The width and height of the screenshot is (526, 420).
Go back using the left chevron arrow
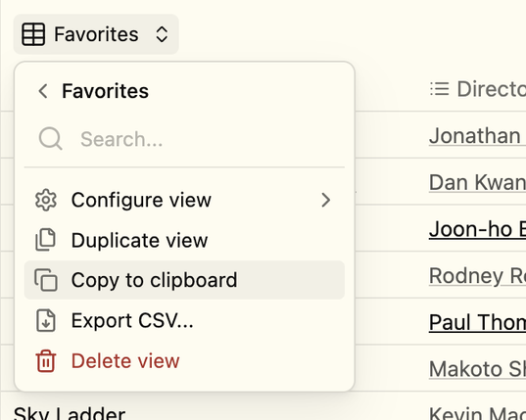tap(43, 91)
